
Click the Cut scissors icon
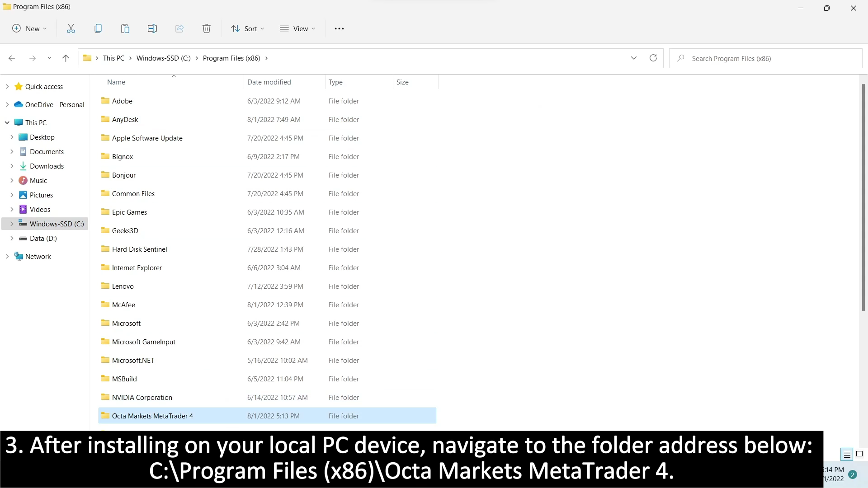(71, 28)
